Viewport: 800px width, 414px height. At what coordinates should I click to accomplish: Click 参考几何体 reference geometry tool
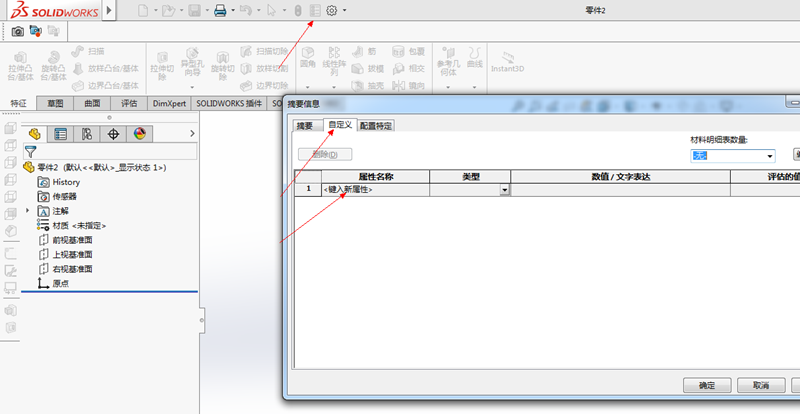tap(448, 61)
